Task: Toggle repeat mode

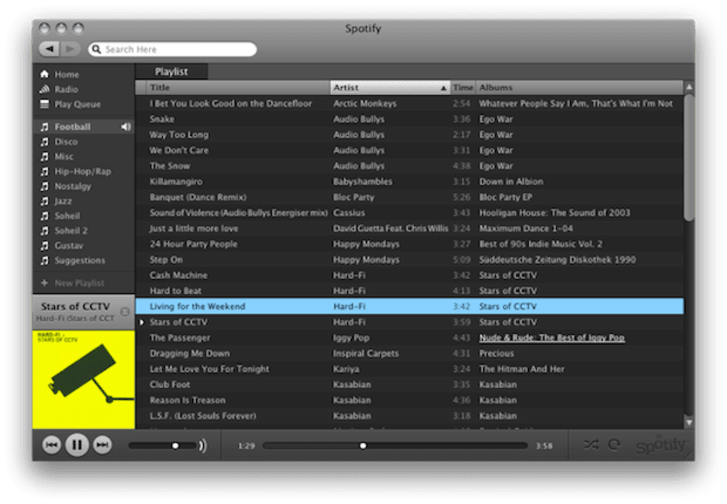Action: [614, 445]
